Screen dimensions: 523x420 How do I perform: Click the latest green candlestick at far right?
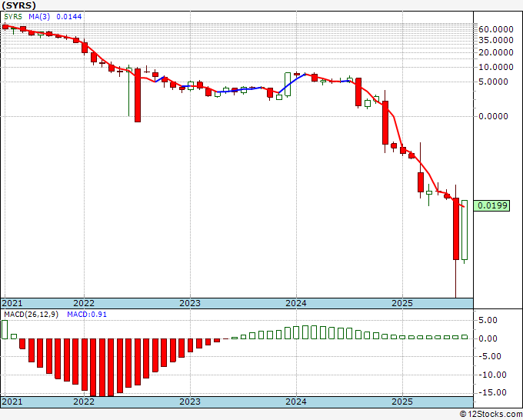[465, 230]
